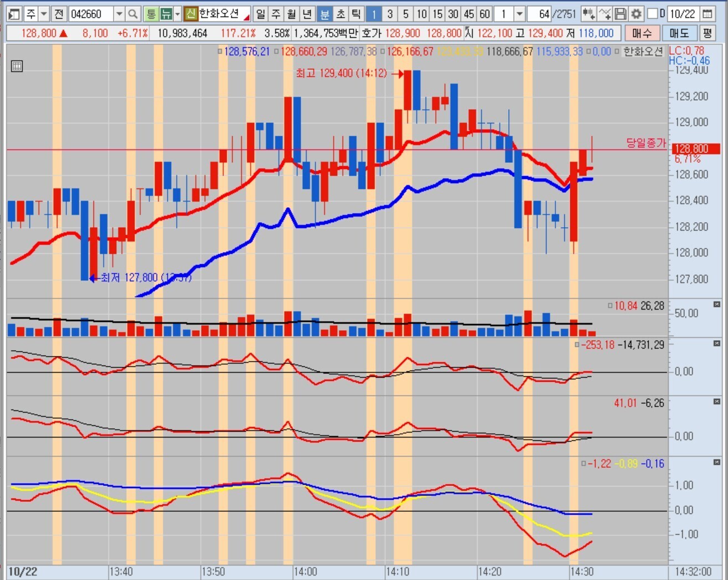
Task: Click the custom interval input showing 1
Action: click(x=504, y=14)
